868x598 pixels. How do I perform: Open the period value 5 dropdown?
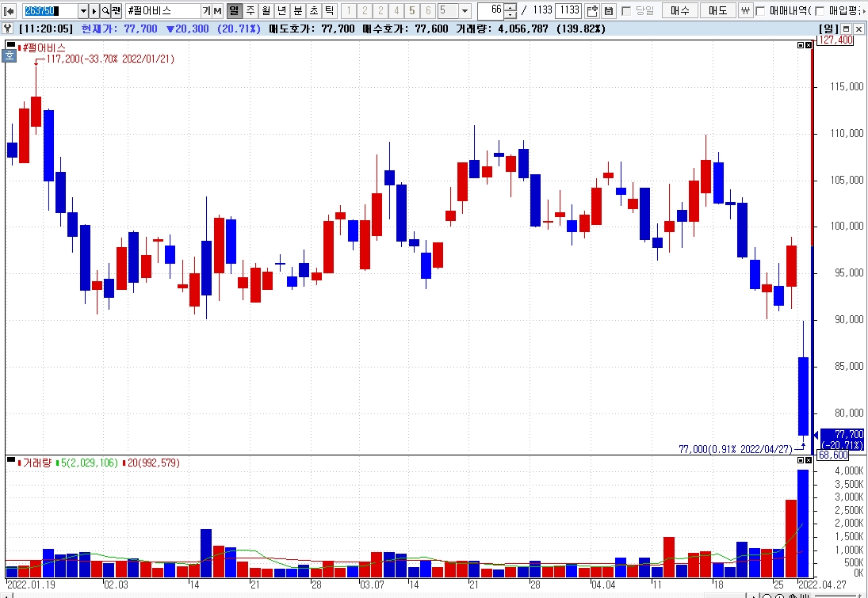click(465, 10)
